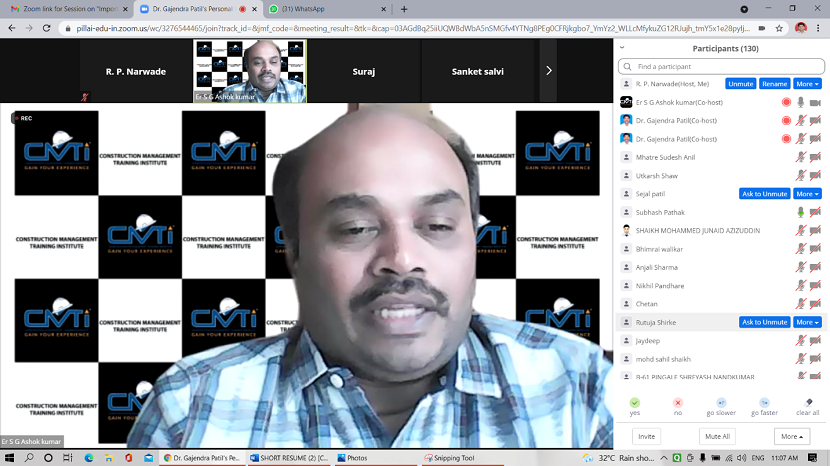Open Microsoft Edge from taskbar

[88, 458]
